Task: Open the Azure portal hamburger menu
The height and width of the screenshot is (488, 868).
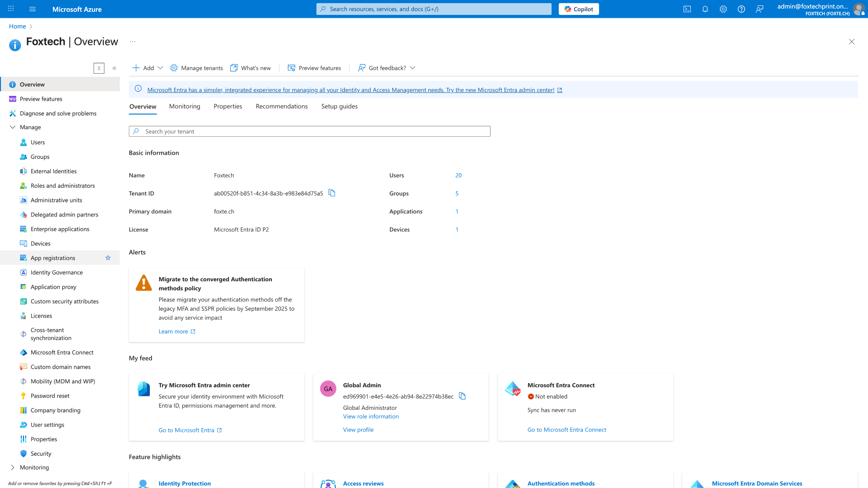Action: pos(33,9)
